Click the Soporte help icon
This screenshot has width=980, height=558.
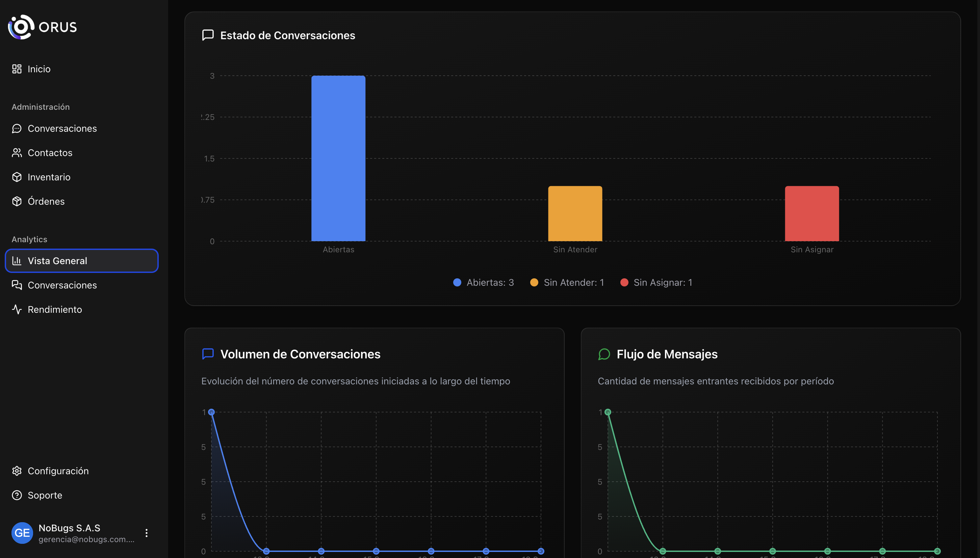(x=17, y=495)
